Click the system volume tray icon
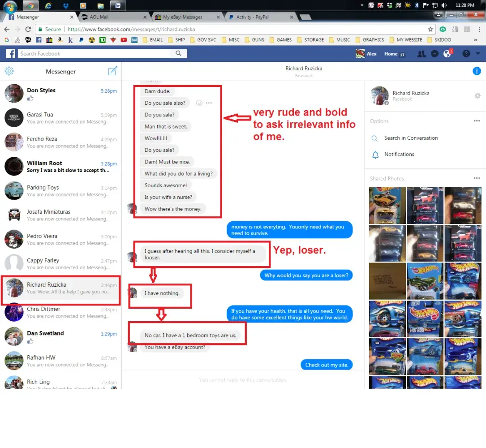This screenshot has width=486, height=448. click(x=444, y=5)
